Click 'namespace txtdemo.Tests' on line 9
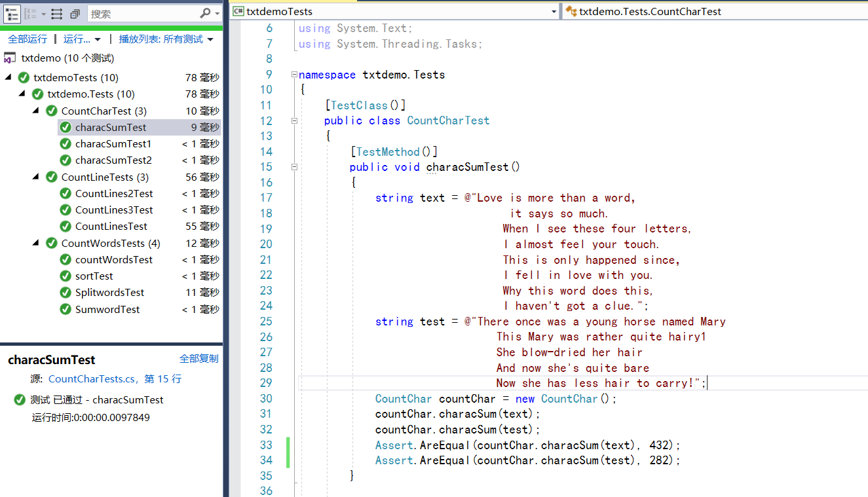This screenshot has height=497, width=868. pos(371,75)
